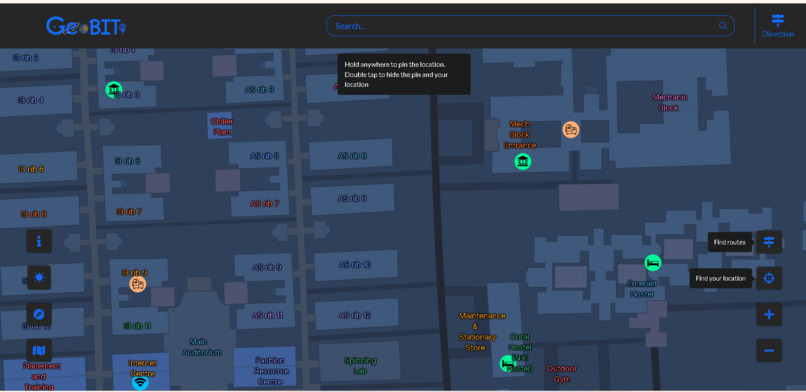This screenshot has width=806, height=392.
Task: Zoom out with the minus button
Action: tap(769, 350)
